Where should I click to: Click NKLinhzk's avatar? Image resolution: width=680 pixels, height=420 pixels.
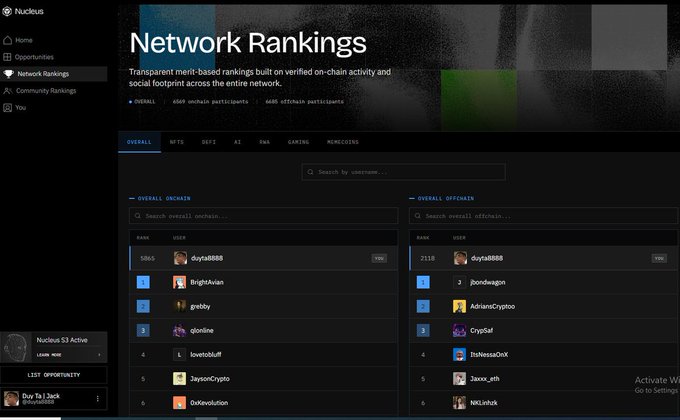point(459,403)
